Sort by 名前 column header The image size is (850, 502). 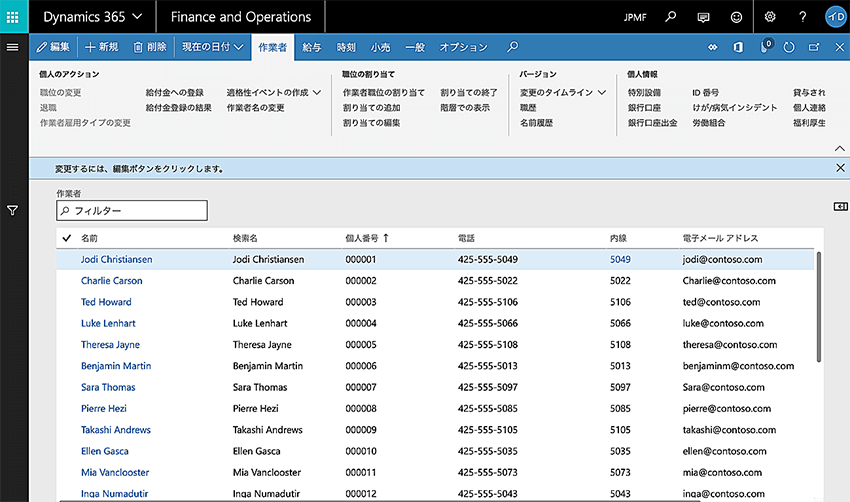click(x=89, y=238)
